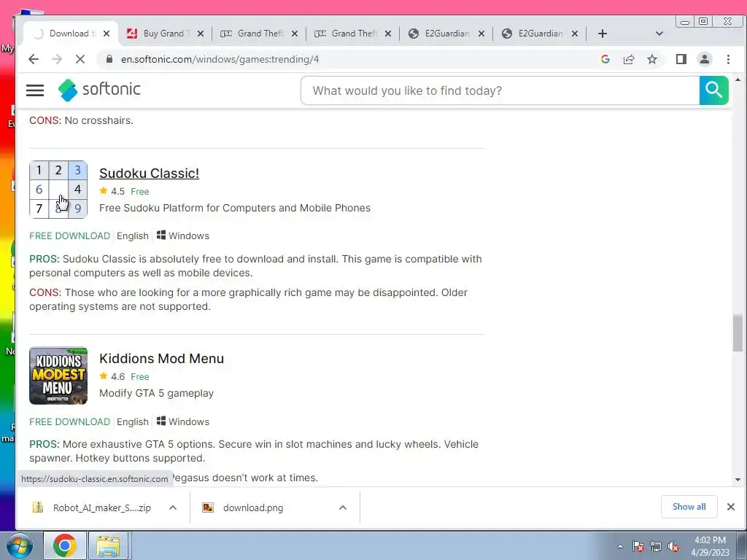Close the downloads bar
The width and height of the screenshot is (747, 560).
click(731, 507)
